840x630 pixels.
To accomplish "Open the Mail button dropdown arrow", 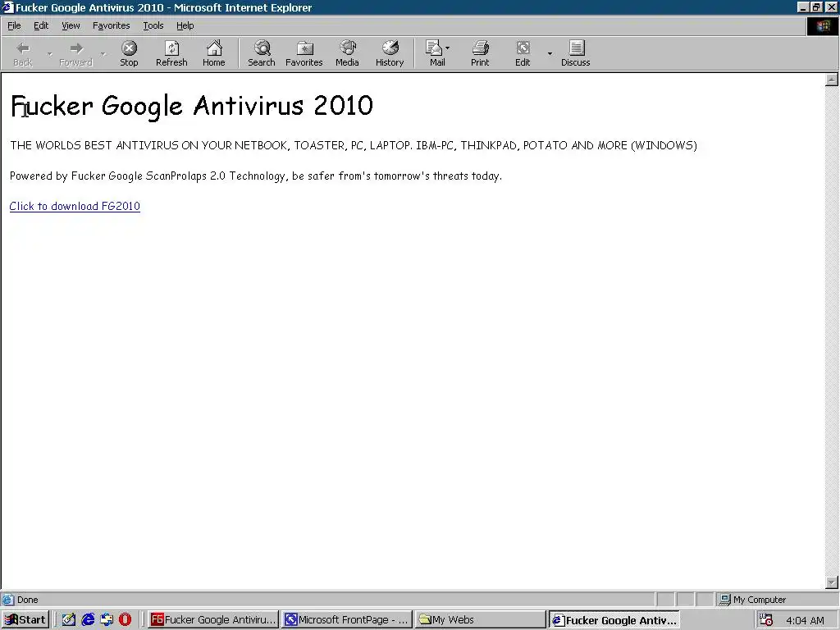I will pos(448,48).
